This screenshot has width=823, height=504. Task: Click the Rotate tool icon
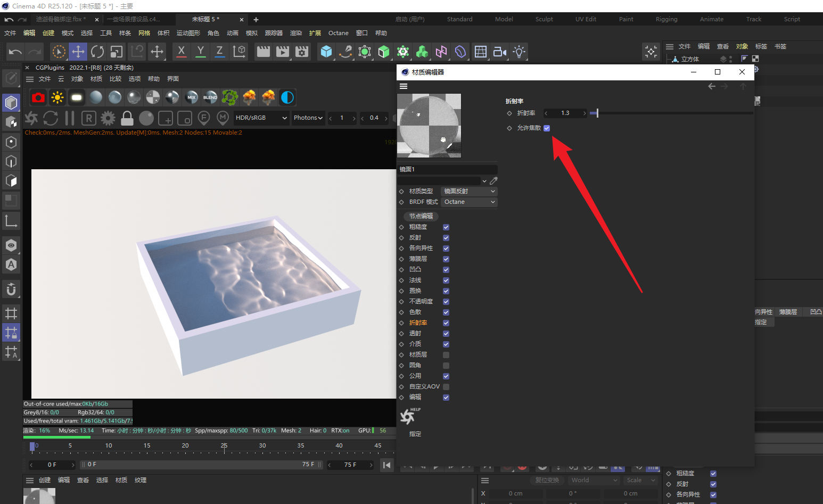pos(97,52)
